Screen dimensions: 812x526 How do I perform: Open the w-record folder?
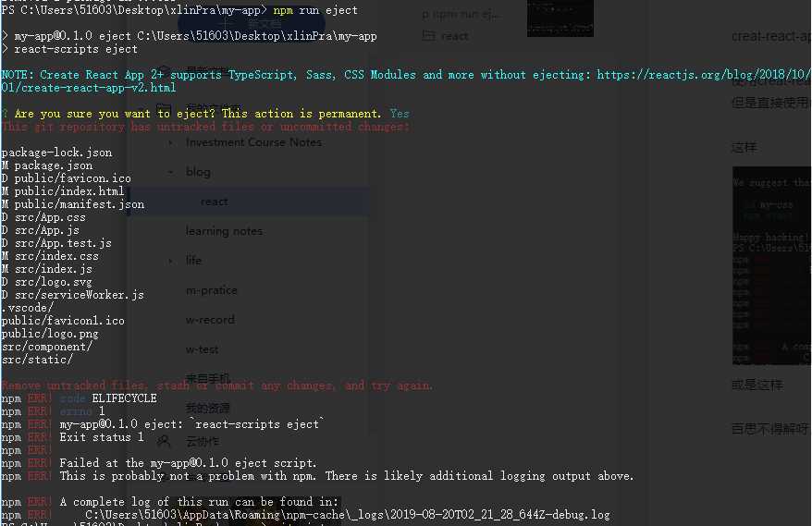click(x=210, y=320)
